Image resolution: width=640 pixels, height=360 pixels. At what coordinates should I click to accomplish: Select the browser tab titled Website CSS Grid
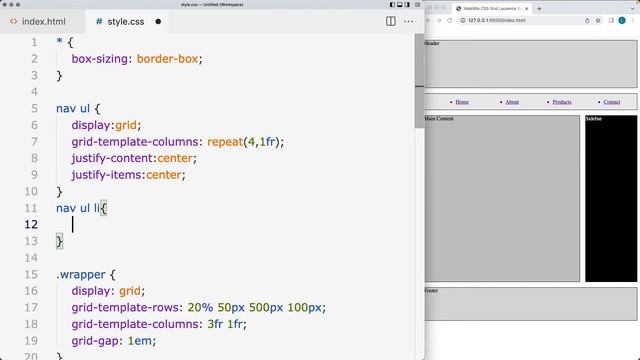492,8
